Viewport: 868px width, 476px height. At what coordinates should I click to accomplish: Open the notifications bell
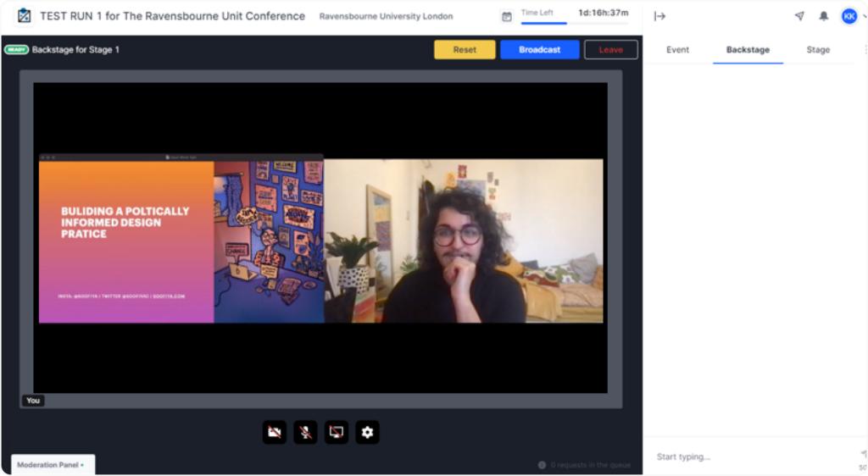click(x=824, y=16)
